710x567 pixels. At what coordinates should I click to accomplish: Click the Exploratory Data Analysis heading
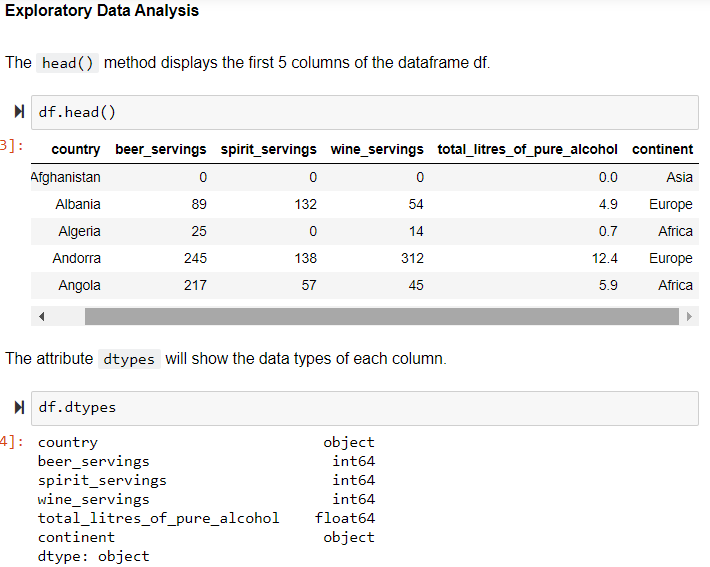point(102,10)
